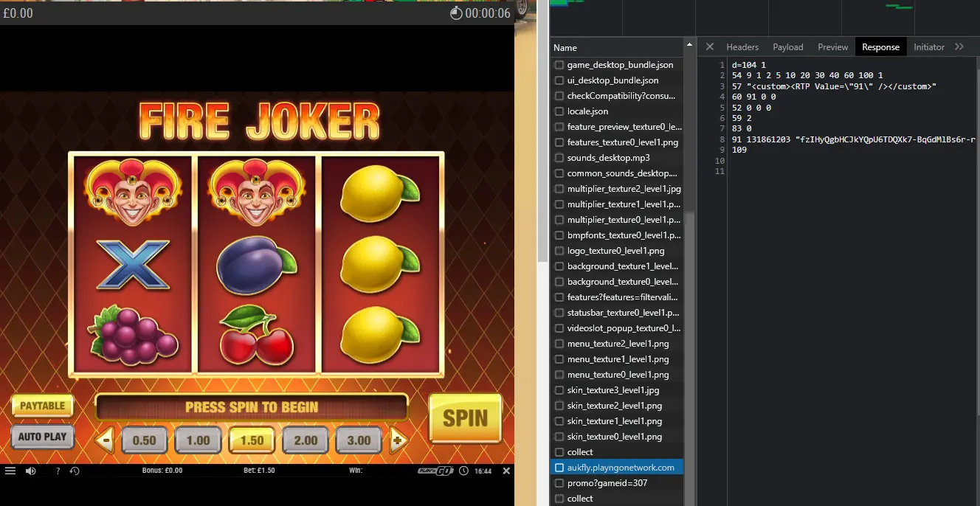980x506 pixels.
Task: Click the FIRE JOKER logo
Action: (x=259, y=122)
